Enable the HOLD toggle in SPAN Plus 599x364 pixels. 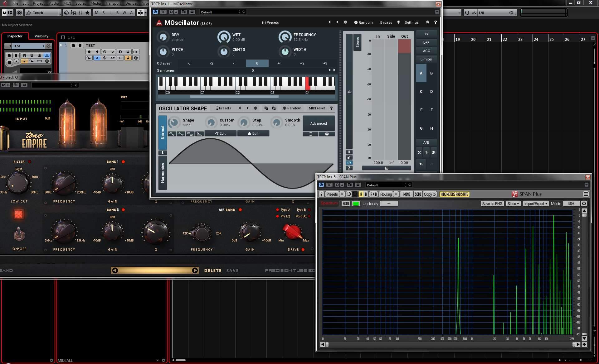click(x=346, y=204)
